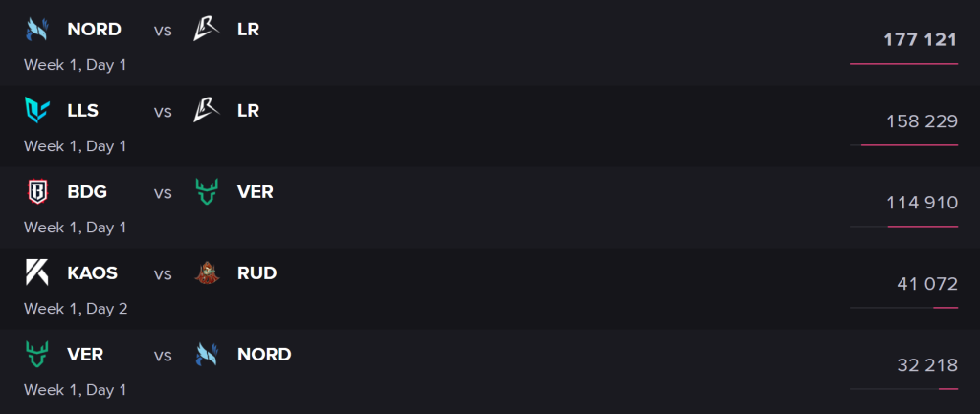Click the RUD team logo

(x=207, y=272)
